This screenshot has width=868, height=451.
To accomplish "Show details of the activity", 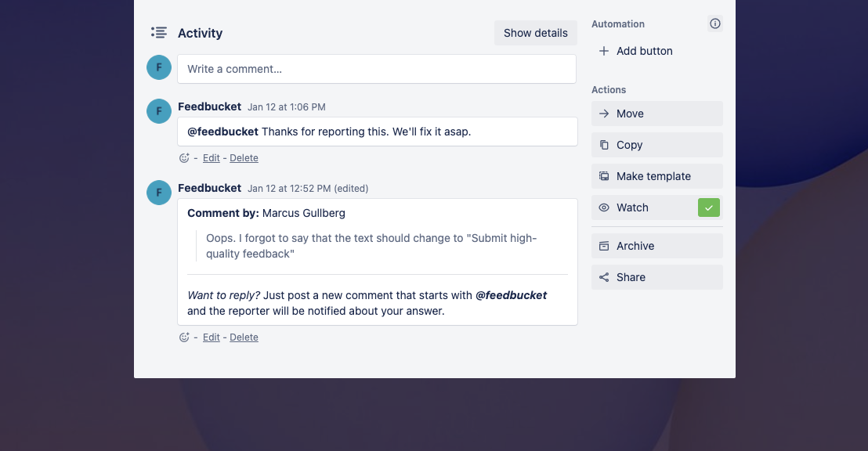I will coord(535,33).
